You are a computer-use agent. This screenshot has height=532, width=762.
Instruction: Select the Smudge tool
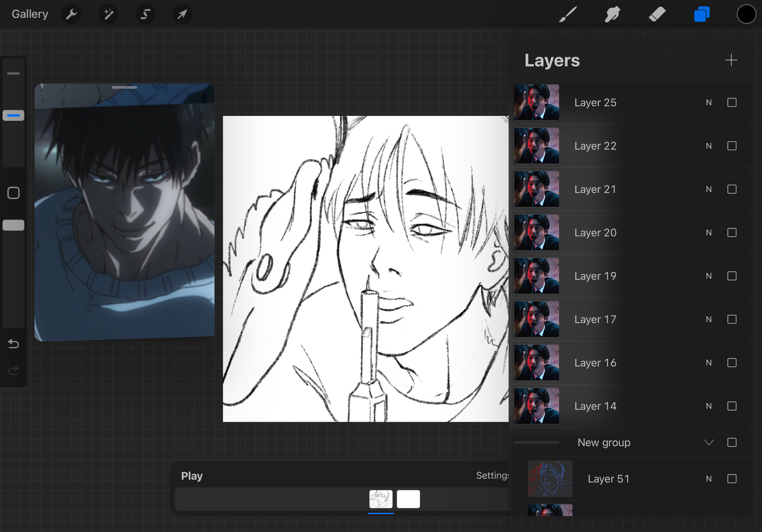[612, 14]
